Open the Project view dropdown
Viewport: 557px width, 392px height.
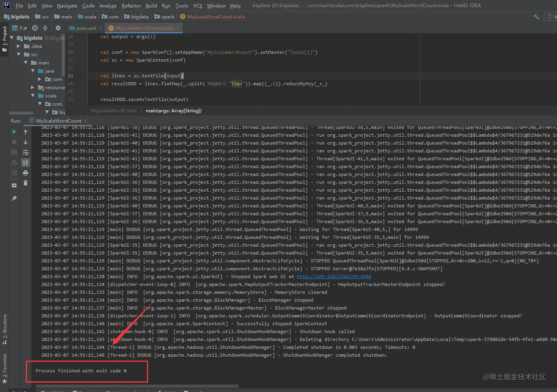click(20, 28)
